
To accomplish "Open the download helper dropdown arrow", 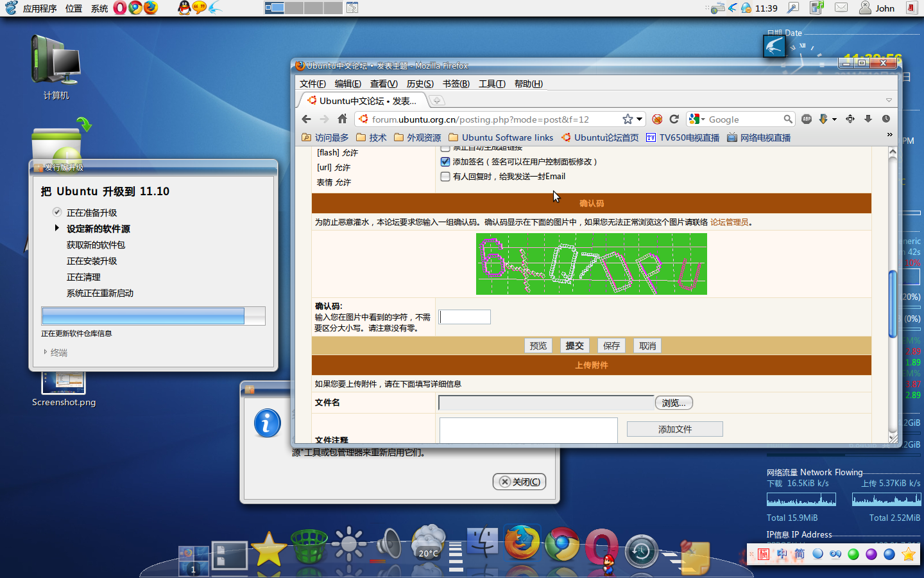I will tap(834, 119).
